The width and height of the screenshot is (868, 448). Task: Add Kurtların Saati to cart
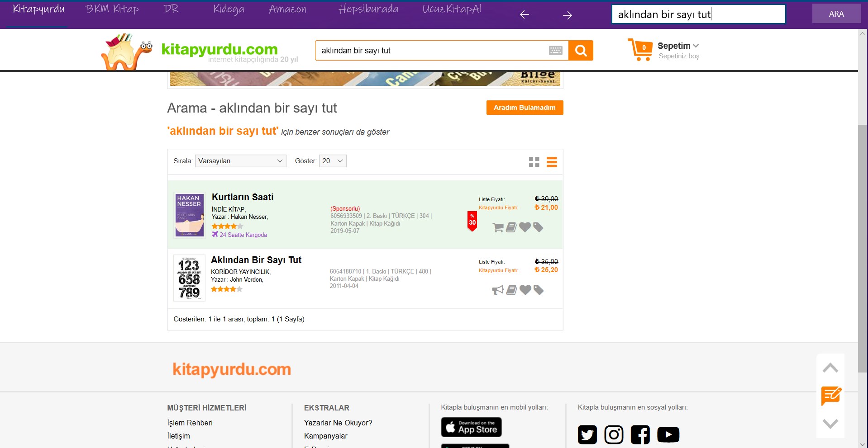(x=498, y=227)
